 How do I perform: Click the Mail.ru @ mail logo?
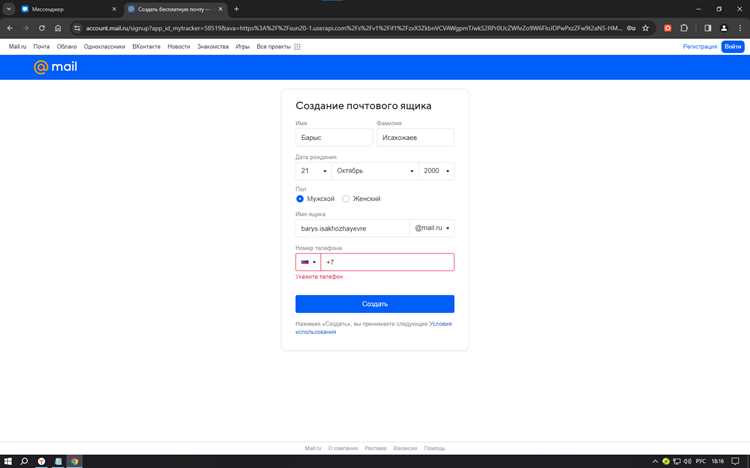(x=55, y=67)
